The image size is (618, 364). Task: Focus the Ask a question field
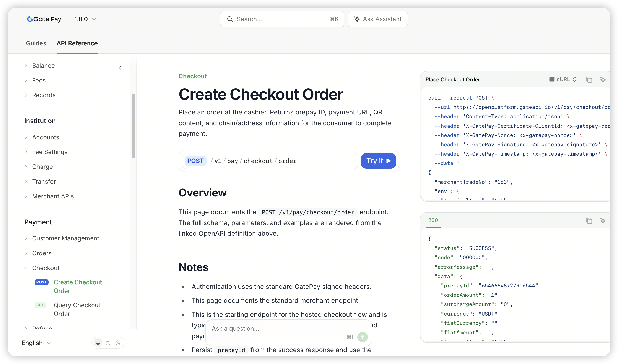(277, 329)
